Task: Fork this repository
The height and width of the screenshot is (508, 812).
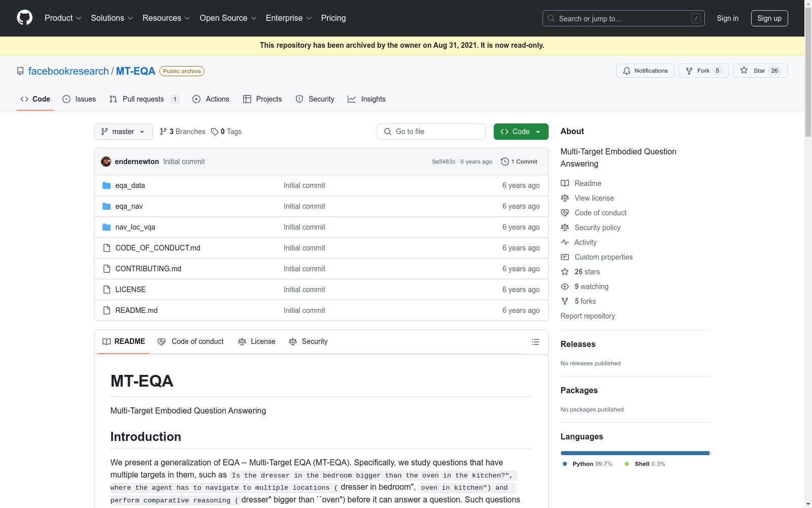Action: coord(703,71)
